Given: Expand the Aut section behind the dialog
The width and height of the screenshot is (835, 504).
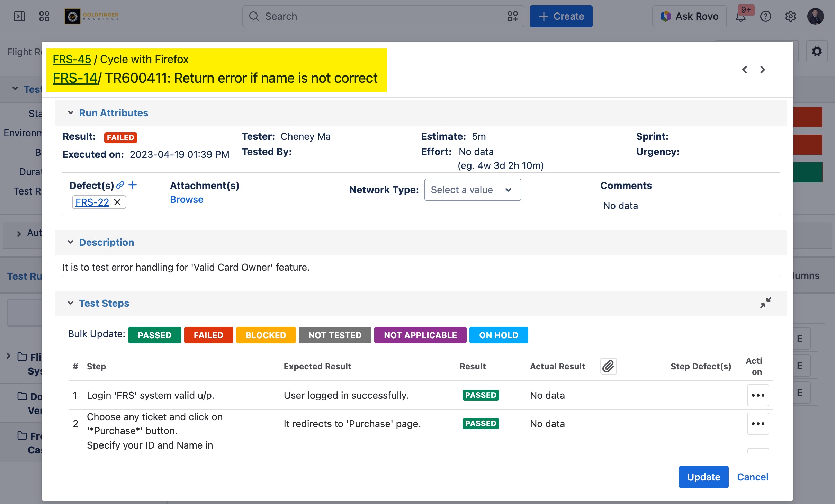Looking at the screenshot, I should [19, 234].
